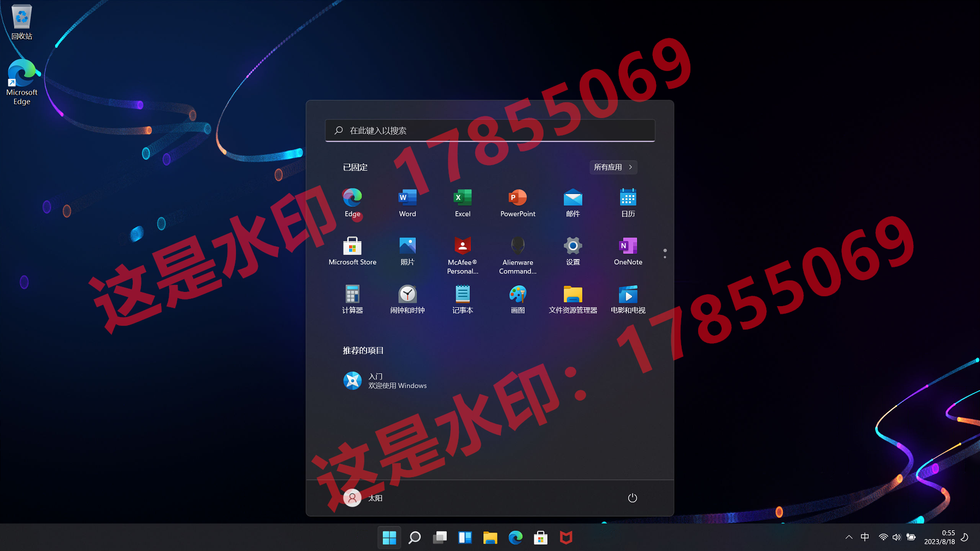Launch 画图 paint app

point(518,300)
